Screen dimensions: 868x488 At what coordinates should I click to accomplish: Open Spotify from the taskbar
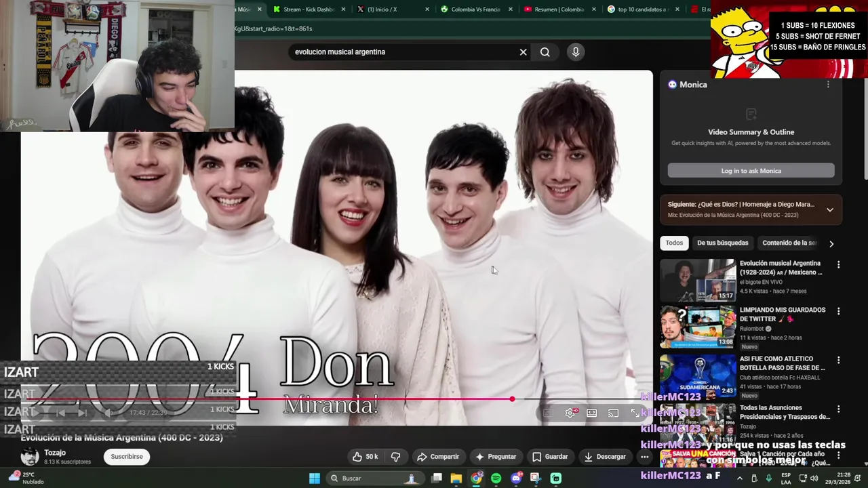(x=496, y=479)
